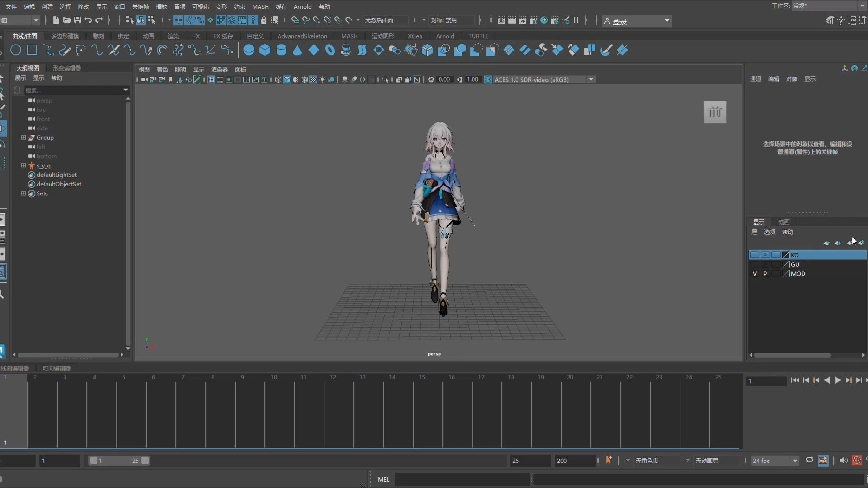This screenshot has width=868, height=488.
Task: Switch to the AdvancedSkeleton shelf tab
Action: 302,36
